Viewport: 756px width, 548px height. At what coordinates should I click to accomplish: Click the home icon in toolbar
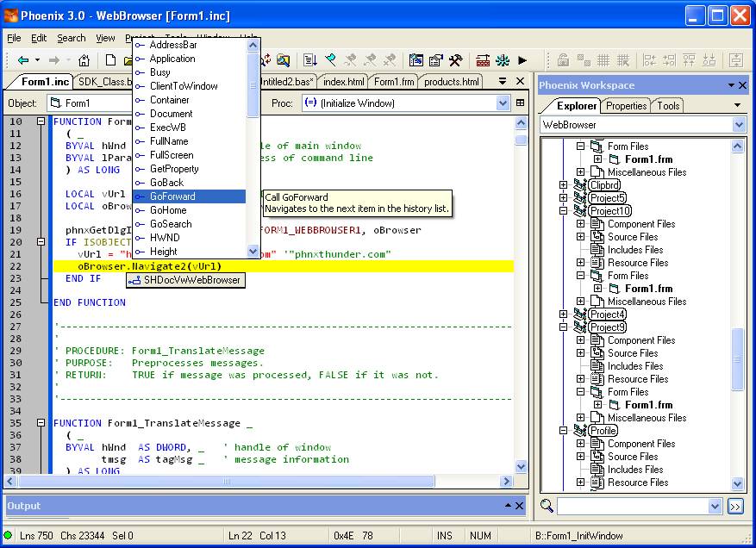(84, 60)
